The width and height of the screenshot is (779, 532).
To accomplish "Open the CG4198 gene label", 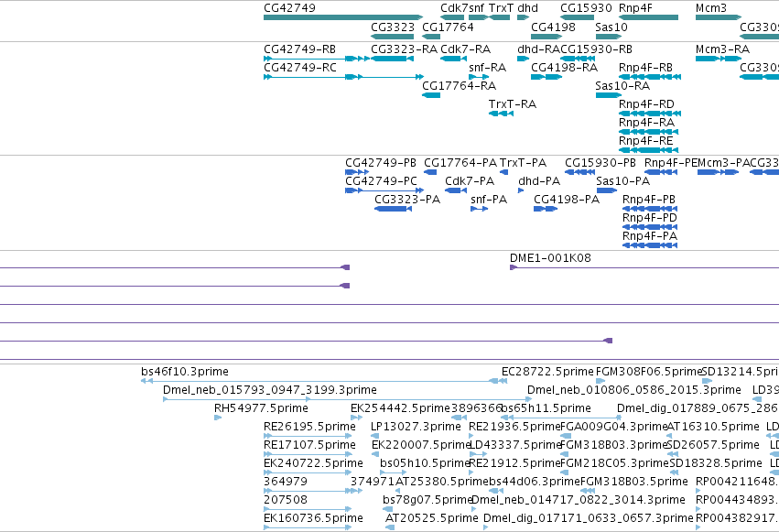I will click(553, 27).
